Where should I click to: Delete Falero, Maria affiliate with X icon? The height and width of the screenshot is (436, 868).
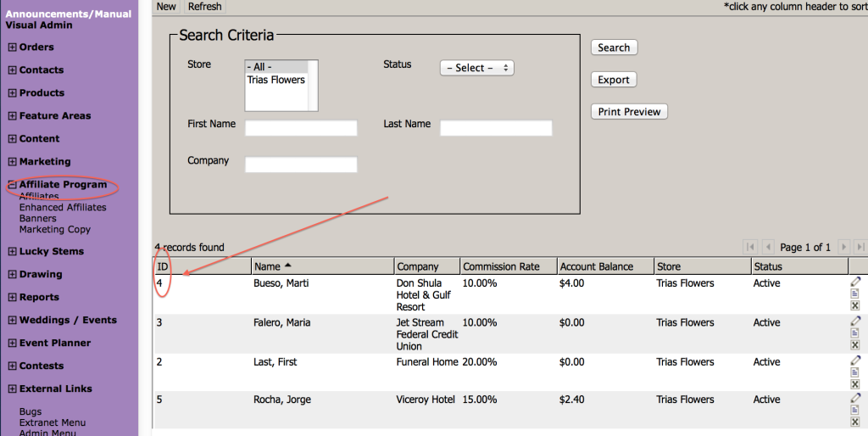pos(854,344)
